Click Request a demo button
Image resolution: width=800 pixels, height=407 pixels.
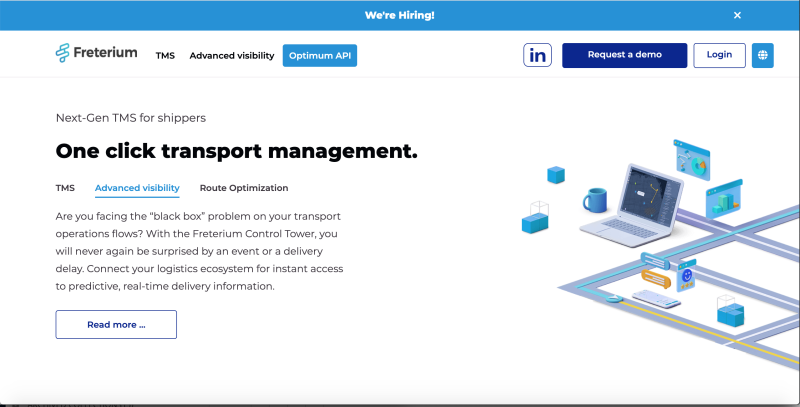click(624, 55)
